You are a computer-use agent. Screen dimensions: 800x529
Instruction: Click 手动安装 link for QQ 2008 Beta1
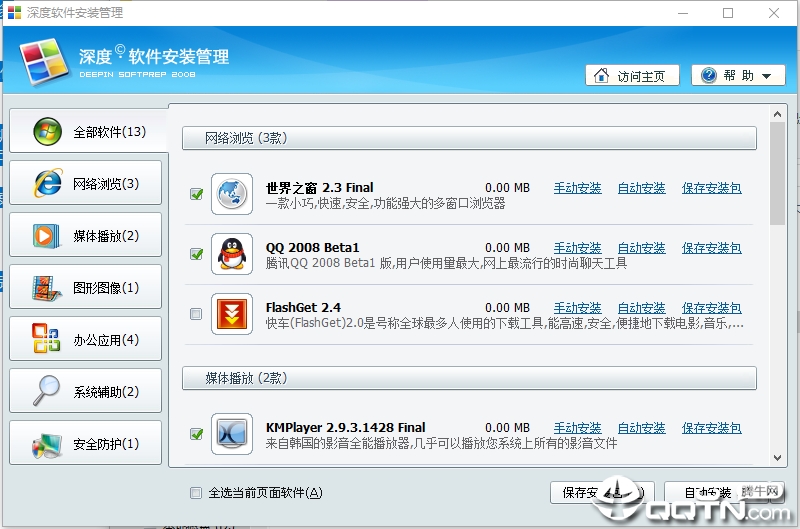point(578,248)
